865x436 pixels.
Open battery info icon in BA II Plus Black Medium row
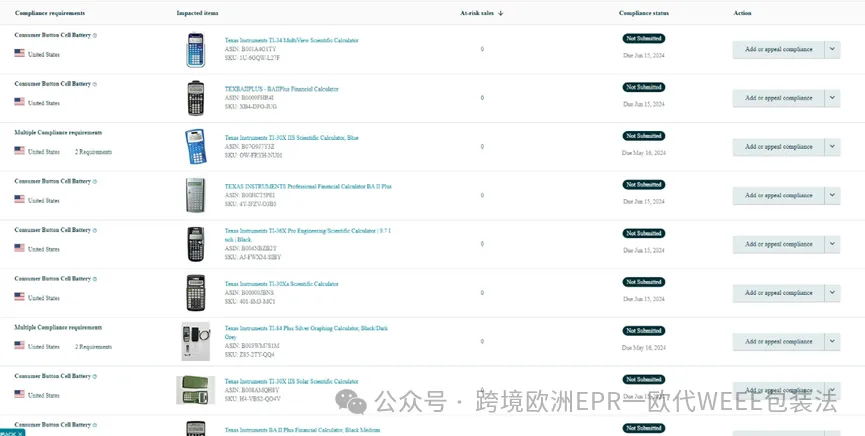coord(95,425)
